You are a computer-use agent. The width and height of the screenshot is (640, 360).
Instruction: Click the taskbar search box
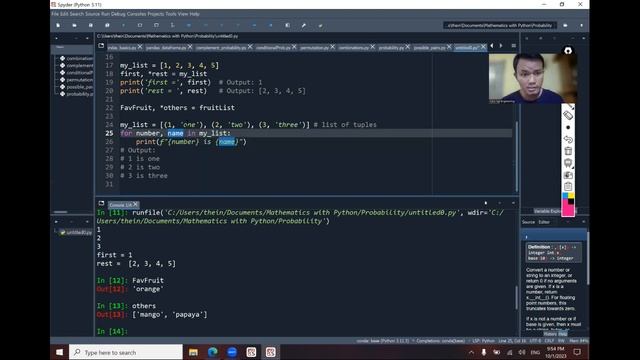point(126,352)
